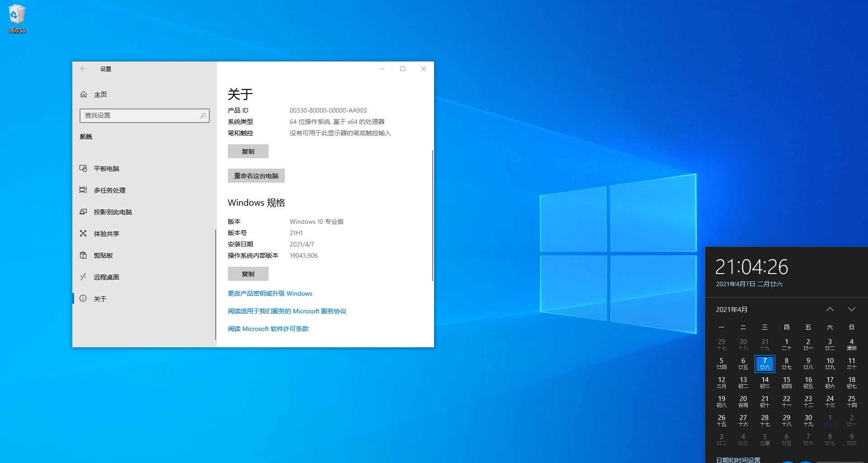This screenshot has width=868, height=463.
Task: Minimize the 设置 window
Action: coord(382,69)
